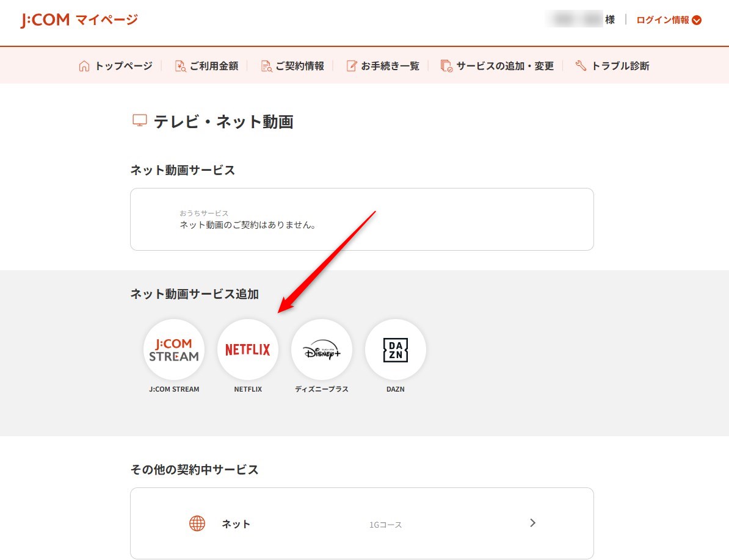The width and height of the screenshot is (729, 560).
Task: Click the wrench icon beside トラブル診断
Action: pos(581,66)
